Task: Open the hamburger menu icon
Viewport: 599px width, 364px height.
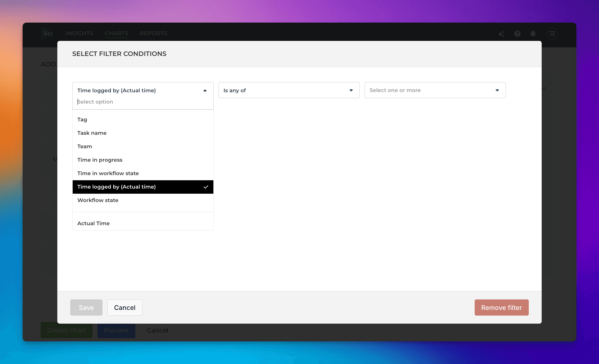Action: [552, 34]
